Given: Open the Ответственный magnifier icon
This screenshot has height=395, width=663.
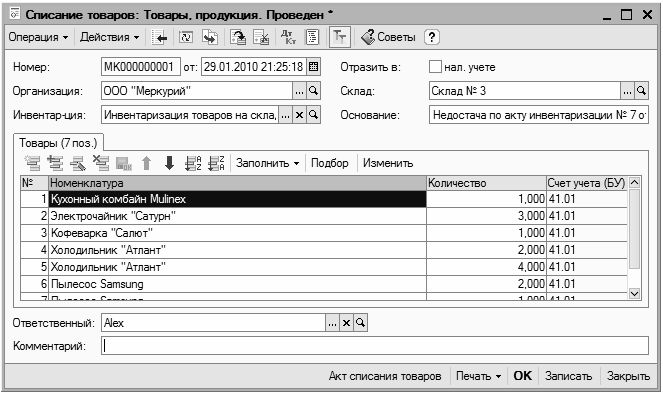Looking at the screenshot, I should [360, 323].
